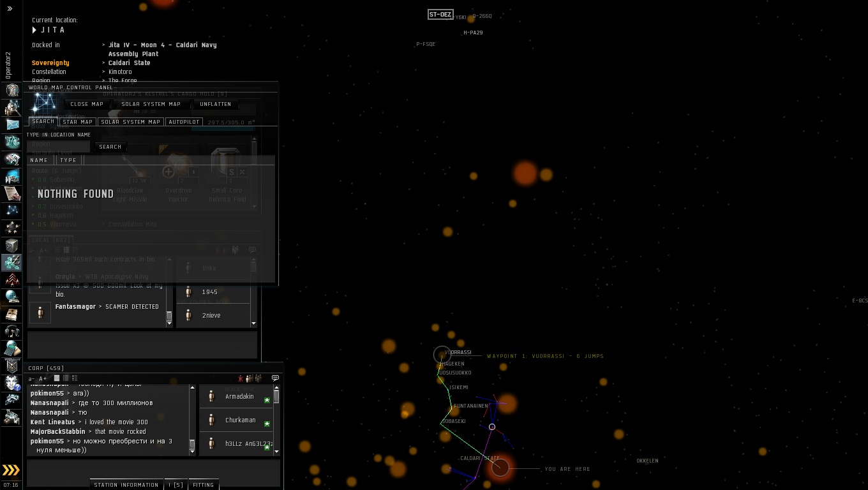Click Fantasmagor name in local chat

pos(75,307)
